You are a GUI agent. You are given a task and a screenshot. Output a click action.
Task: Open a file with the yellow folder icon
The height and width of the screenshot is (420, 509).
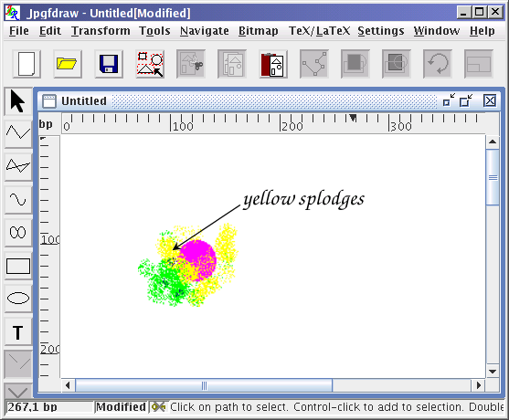(x=68, y=64)
